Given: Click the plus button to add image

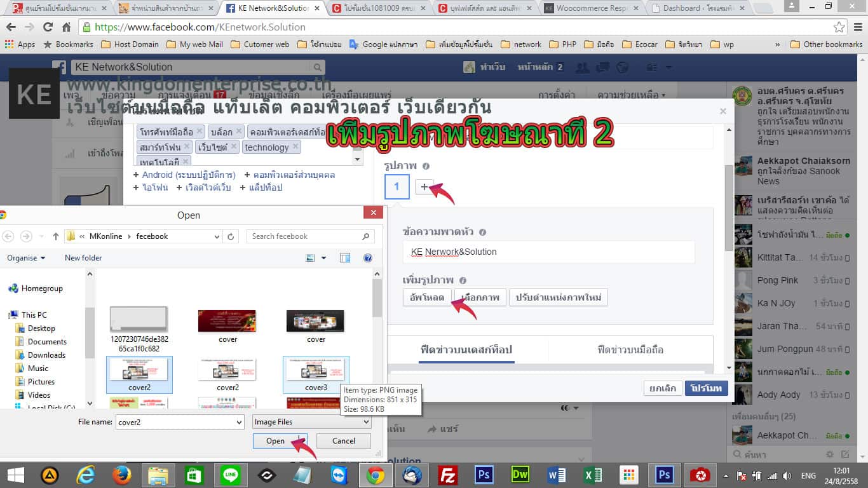Looking at the screenshot, I should coord(424,186).
